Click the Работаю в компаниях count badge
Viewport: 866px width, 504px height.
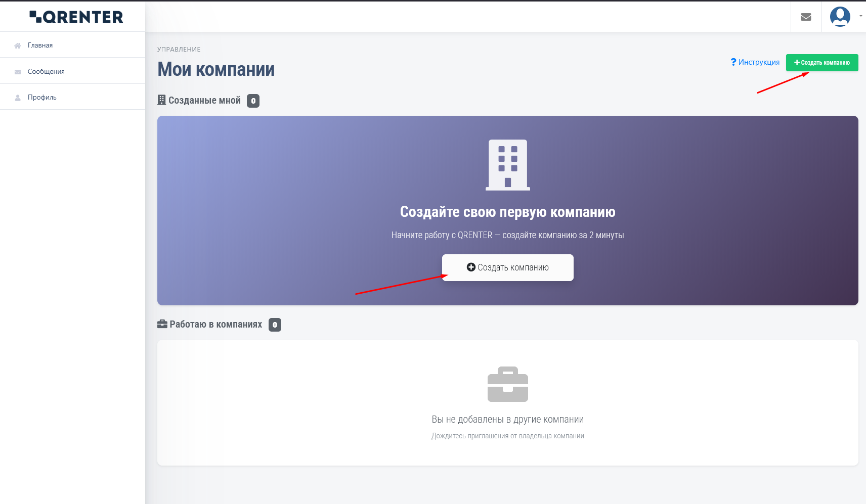(x=275, y=325)
